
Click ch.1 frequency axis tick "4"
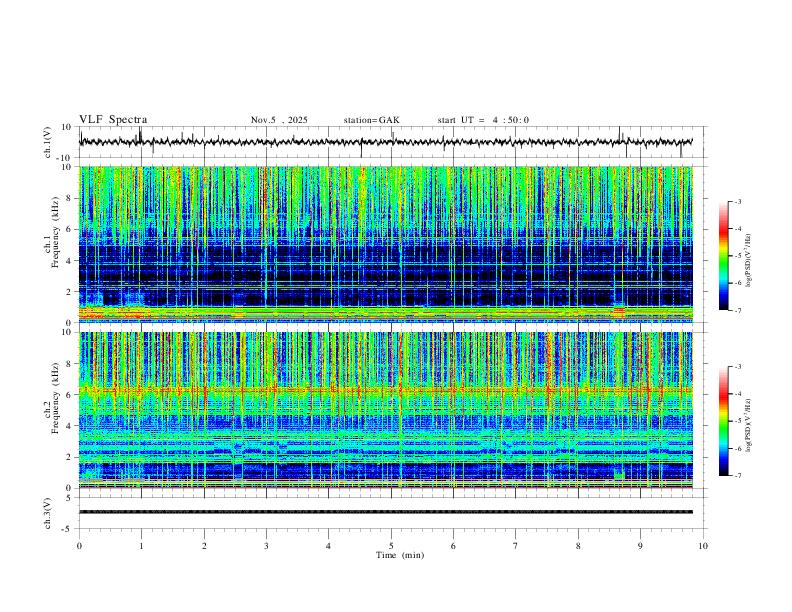tap(70, 261)
